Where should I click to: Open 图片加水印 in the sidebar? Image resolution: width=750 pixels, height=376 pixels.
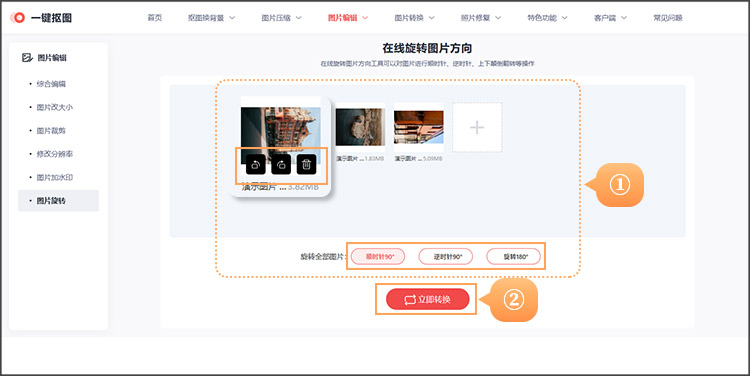click(55, 177)
